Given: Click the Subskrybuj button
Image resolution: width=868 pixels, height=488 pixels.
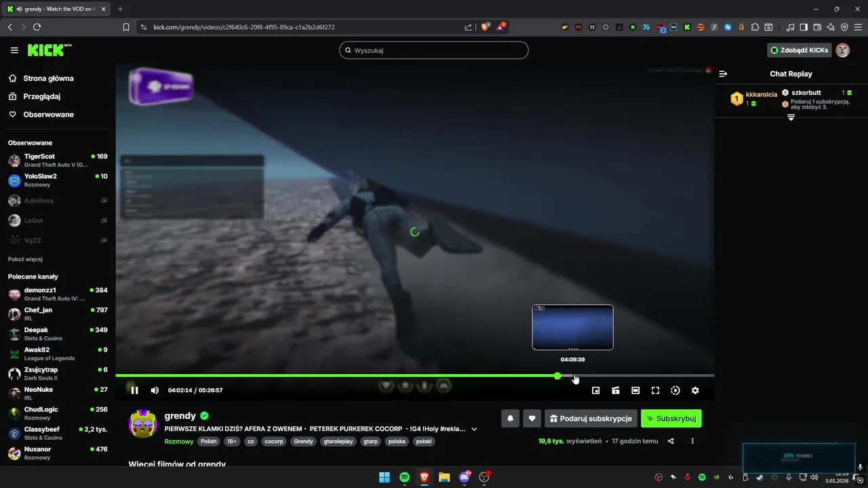Looking at the screenshot, I should click(x=671, y=418).
